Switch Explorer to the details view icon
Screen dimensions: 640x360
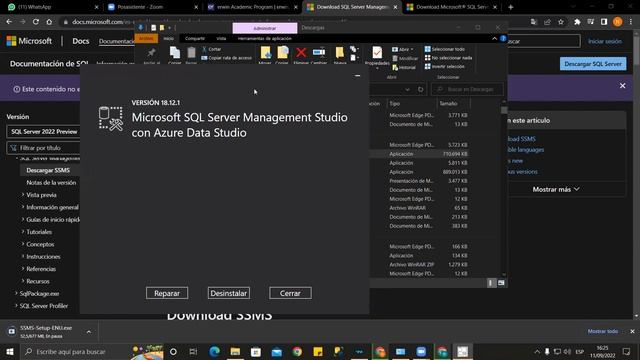tap(491, 282)
